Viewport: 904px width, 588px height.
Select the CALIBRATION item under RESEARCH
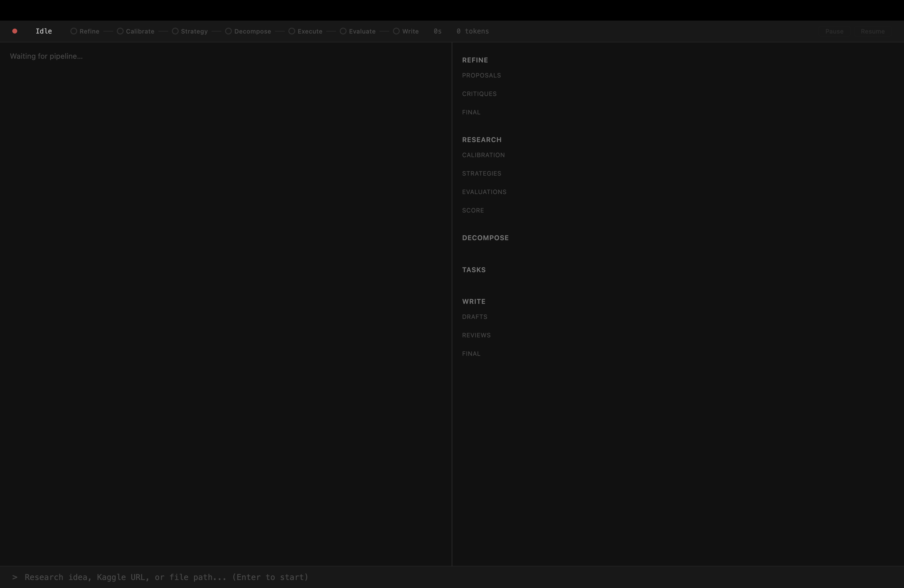(483, 155)
